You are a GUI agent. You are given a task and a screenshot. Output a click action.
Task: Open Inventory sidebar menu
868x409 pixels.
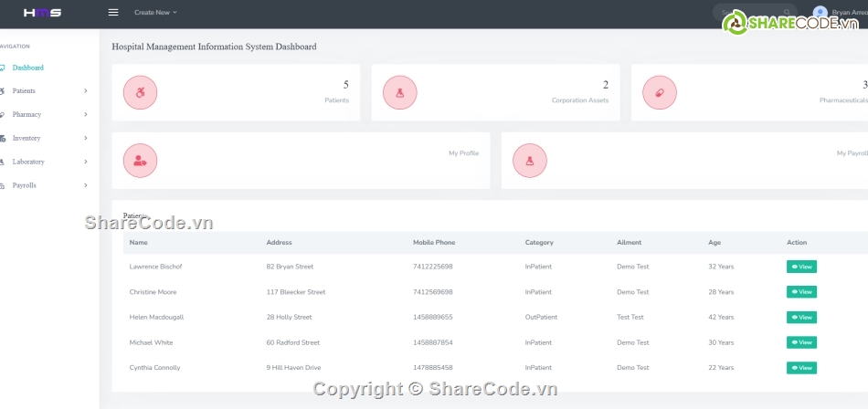coord(26,139)
